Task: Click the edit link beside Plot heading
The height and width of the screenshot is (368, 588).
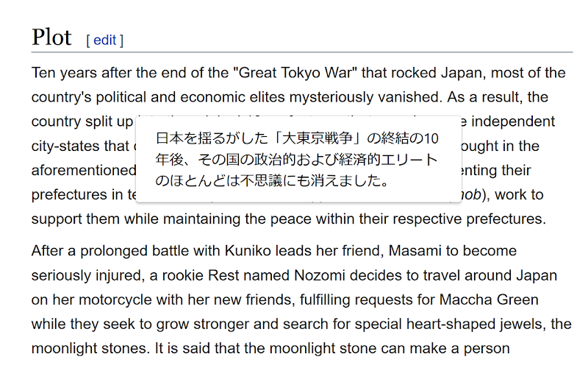Action: pyautogui.click(x=104, y=40)
